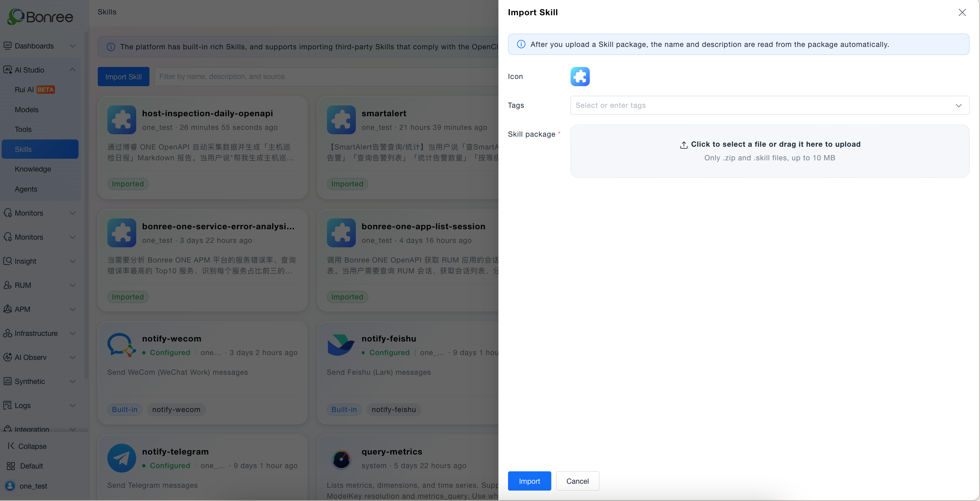Open the notify-telegram skill title
The width and height of the screenshot is (980, 501).
coord(175,452)
